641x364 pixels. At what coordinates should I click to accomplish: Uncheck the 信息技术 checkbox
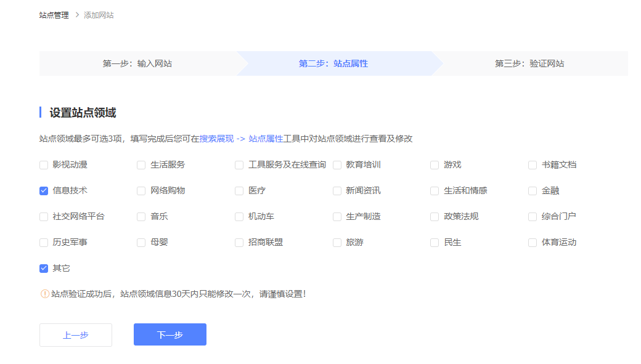(44, 191)
